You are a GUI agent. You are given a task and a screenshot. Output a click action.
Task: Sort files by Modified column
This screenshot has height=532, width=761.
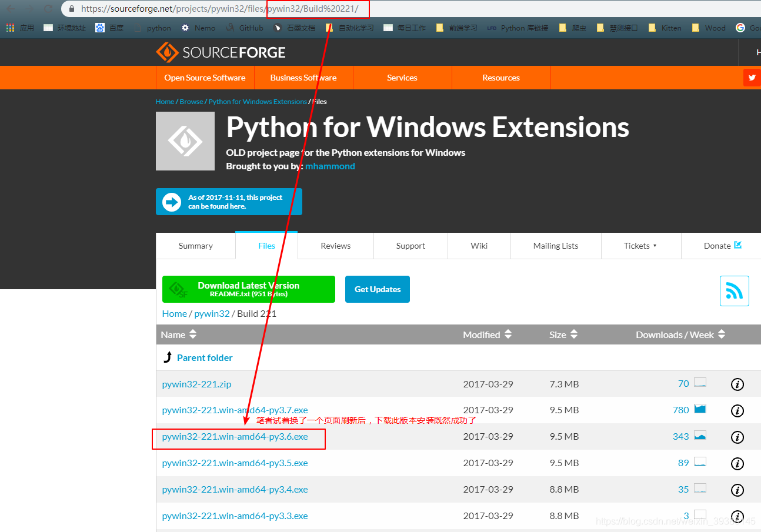tap(488, 334)
